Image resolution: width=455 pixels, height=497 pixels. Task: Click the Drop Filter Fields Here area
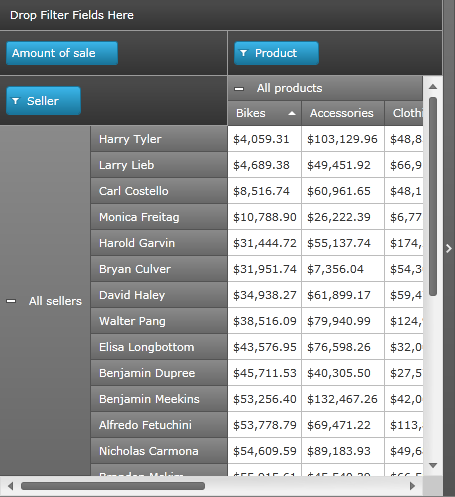[x=221, y=15]
